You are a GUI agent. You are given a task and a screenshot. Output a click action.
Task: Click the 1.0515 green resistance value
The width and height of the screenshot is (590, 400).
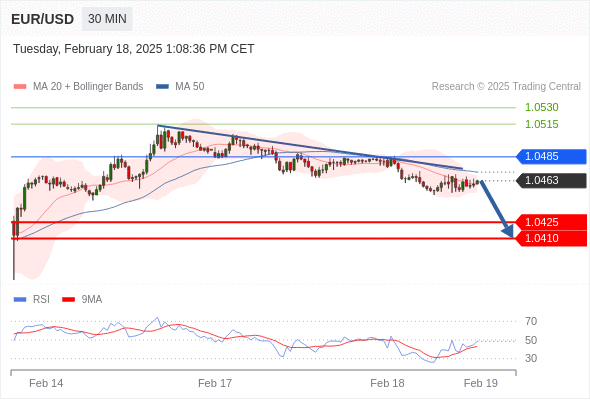coord(542,124)
